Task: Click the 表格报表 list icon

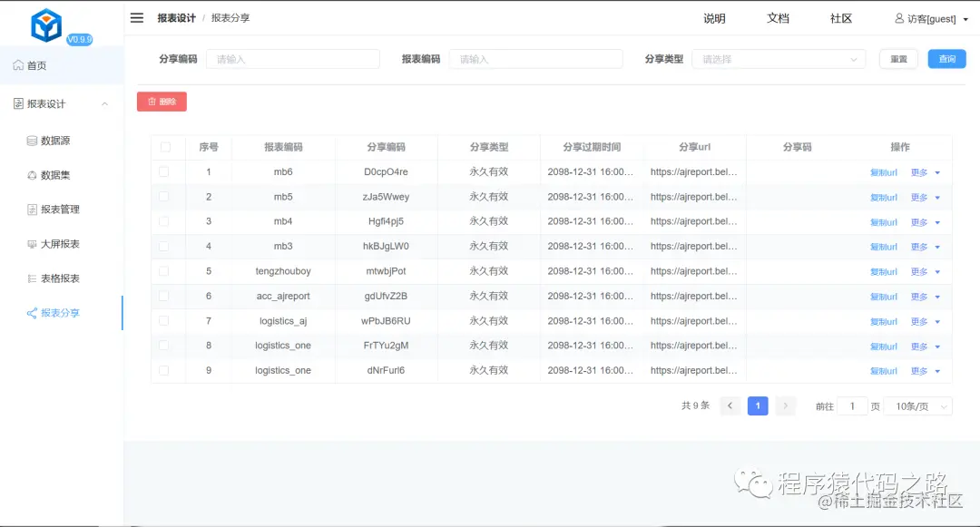Action: (32, 278)
